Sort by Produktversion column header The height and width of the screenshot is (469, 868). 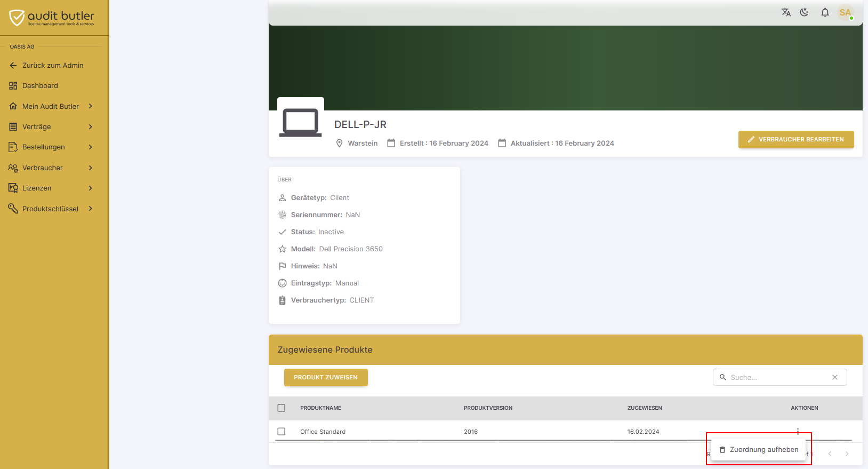pyautogui.click(x=488, y=408)
